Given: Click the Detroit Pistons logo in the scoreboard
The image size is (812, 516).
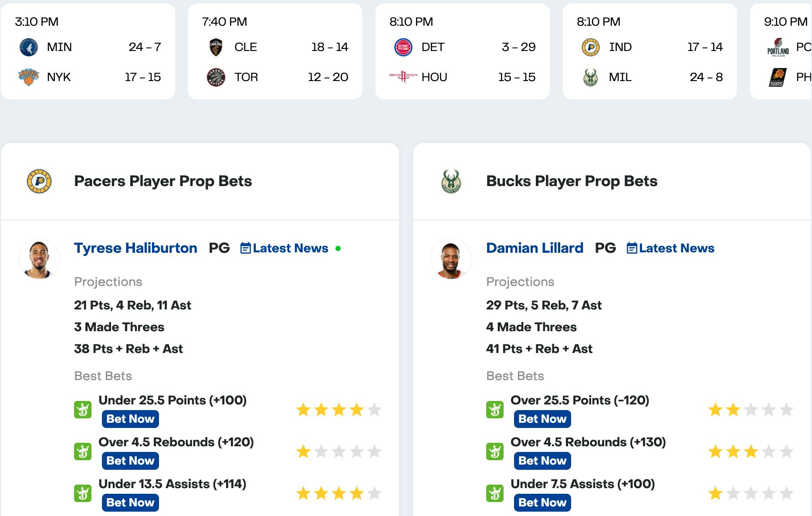Looking at the screenshot, I should click(403, 47).
